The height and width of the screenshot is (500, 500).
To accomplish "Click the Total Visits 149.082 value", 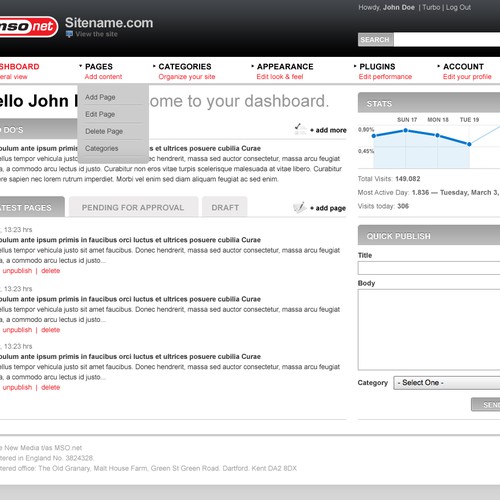I will click(x=408, y=179).
